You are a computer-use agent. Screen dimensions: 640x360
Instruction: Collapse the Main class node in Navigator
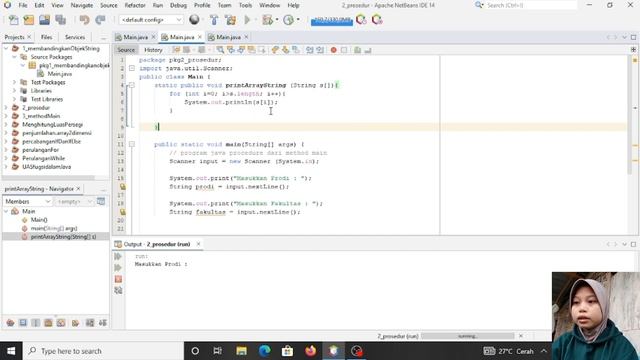[x=6, y=211]
